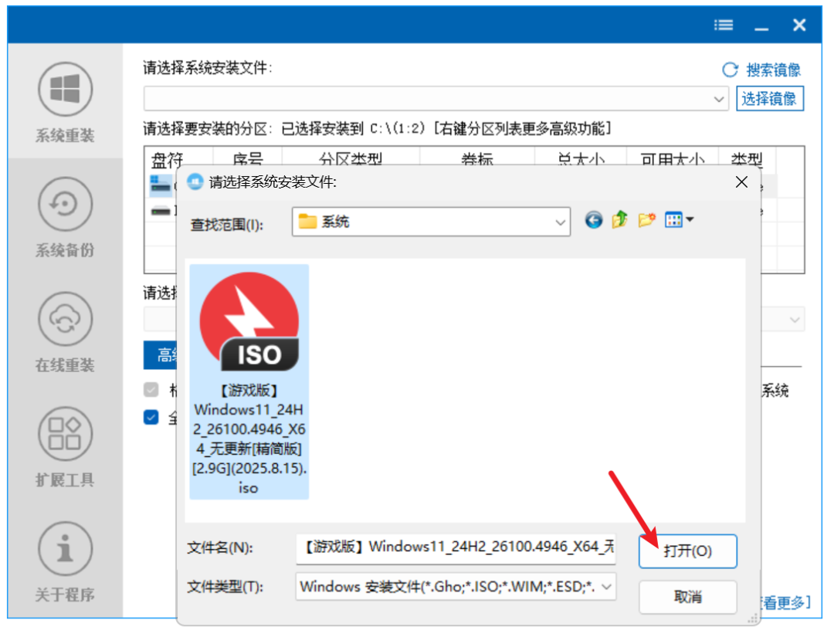Click the dialog's title icon
The height and width of the screenshot is (644, 834).
point(195,182)
